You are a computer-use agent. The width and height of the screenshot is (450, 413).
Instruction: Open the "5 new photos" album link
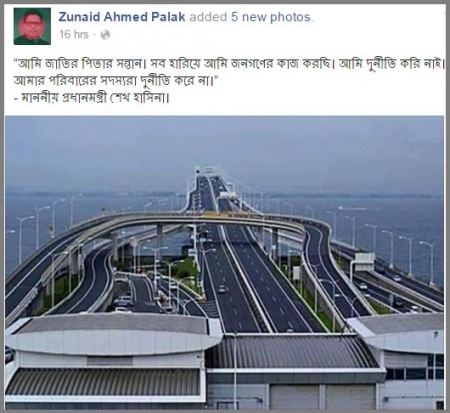[x=272, y=17]
